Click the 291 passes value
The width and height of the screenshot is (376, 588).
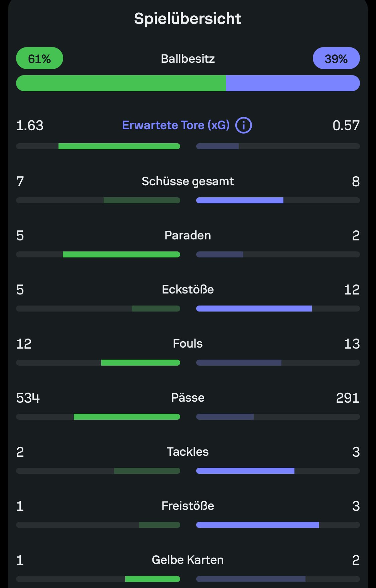[x=348, y=398]
